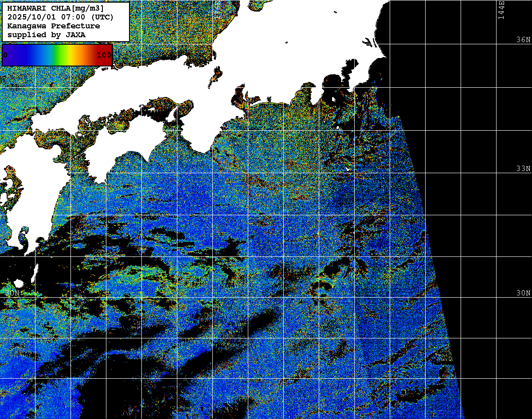Click the 30N label on the left edge
532x419 pixels.
coord(12,293)
